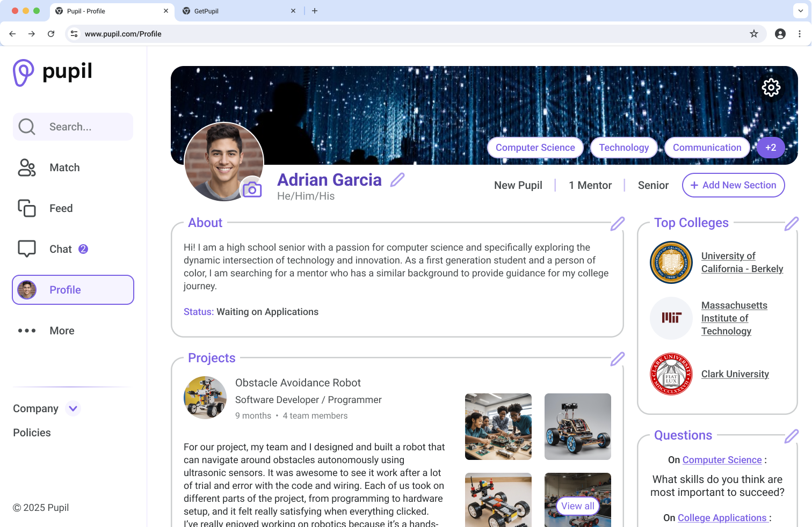Open the Match page from the sidebar
The height and width of the screenshot is (527, 812).
coord(64,167)
